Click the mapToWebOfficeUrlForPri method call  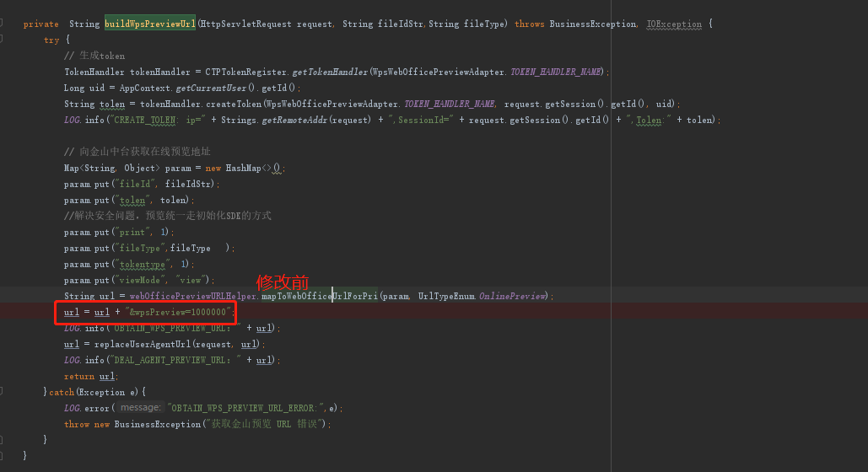pos(320,297)
